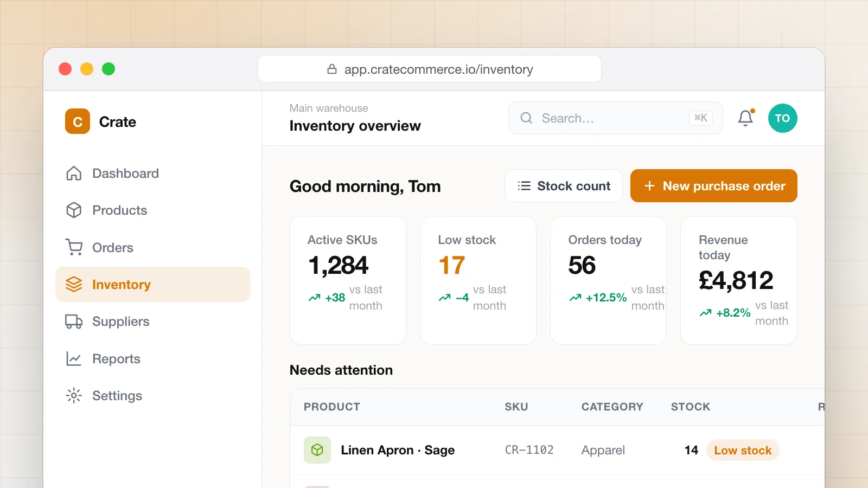This screenshot has height=488, width=868.
Task: Click the 1,284 Active SKUs figure
Action: 339,265
